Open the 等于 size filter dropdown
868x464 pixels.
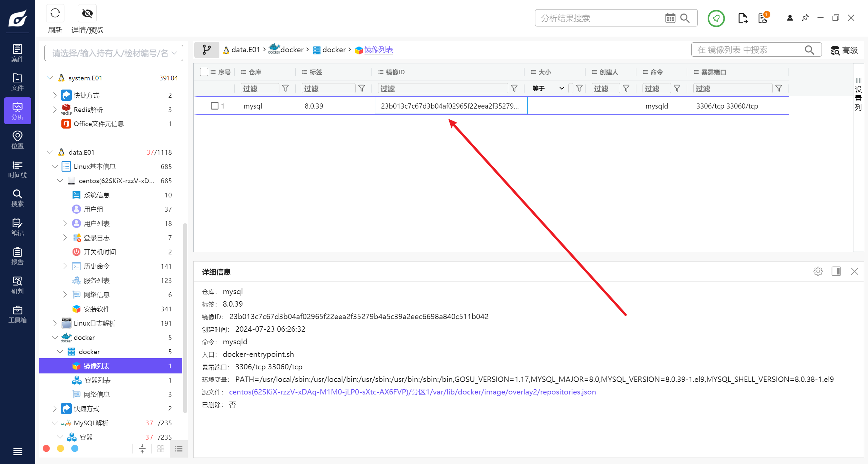pos(548,89)
